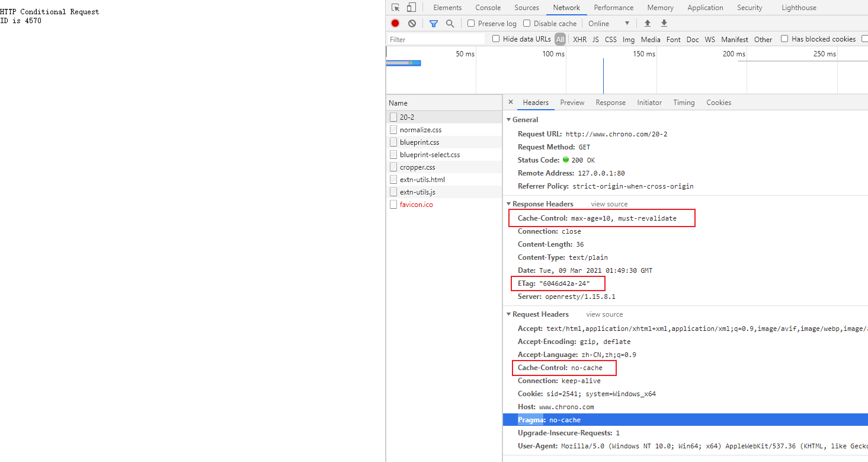Open the Online throttling dropdown
Viewport: 868px width, 462px height.
pos(608,23)
